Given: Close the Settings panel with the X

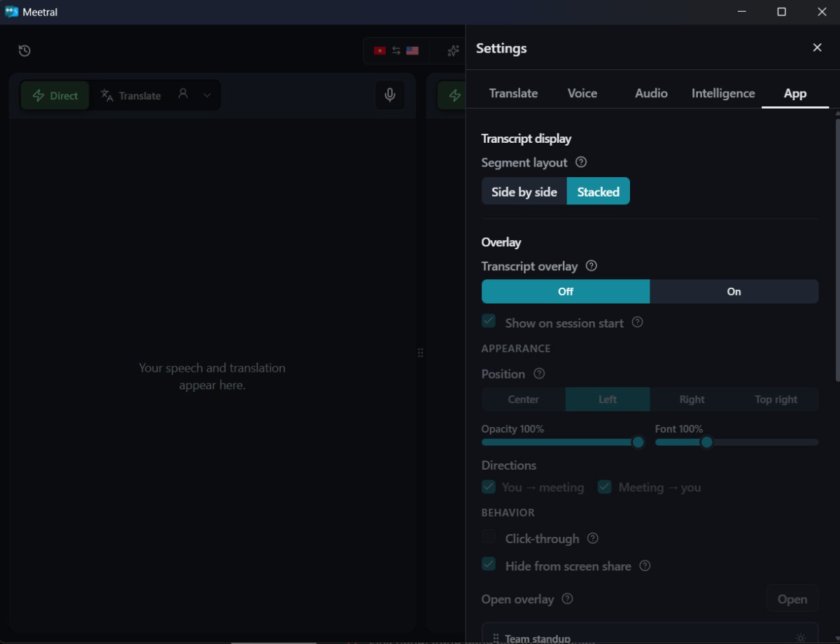Looking at the screenshot, I should [x=817, y=48].
